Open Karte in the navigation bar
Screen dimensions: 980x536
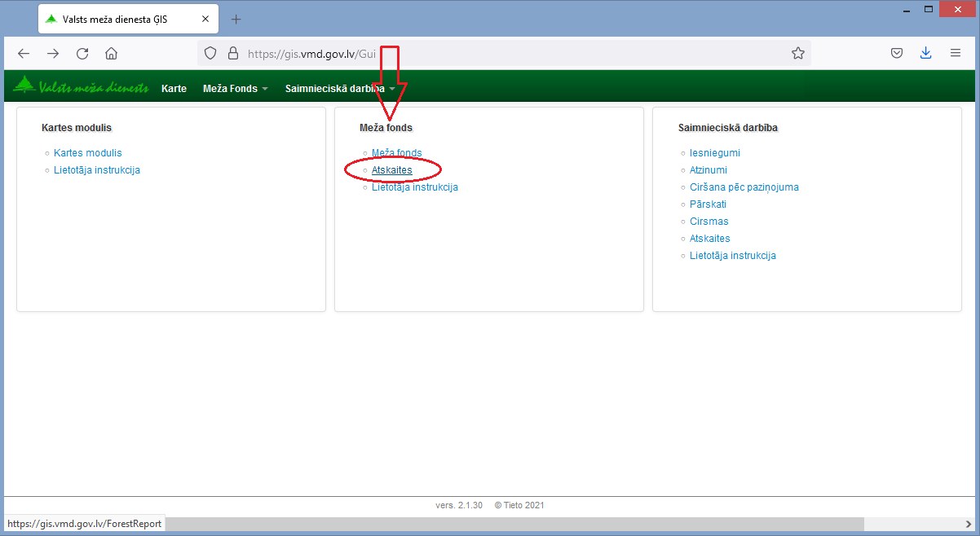pyautogui.click(x=174, y=88)
